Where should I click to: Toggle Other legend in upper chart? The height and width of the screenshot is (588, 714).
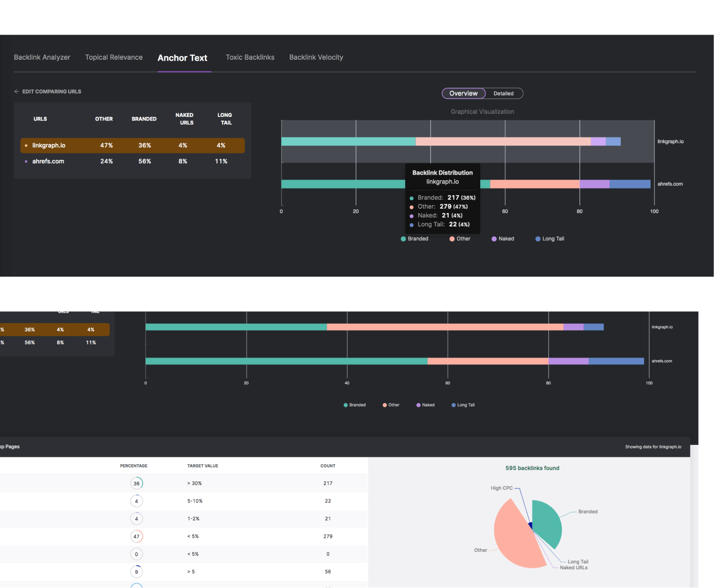click(x=460, y=239)
